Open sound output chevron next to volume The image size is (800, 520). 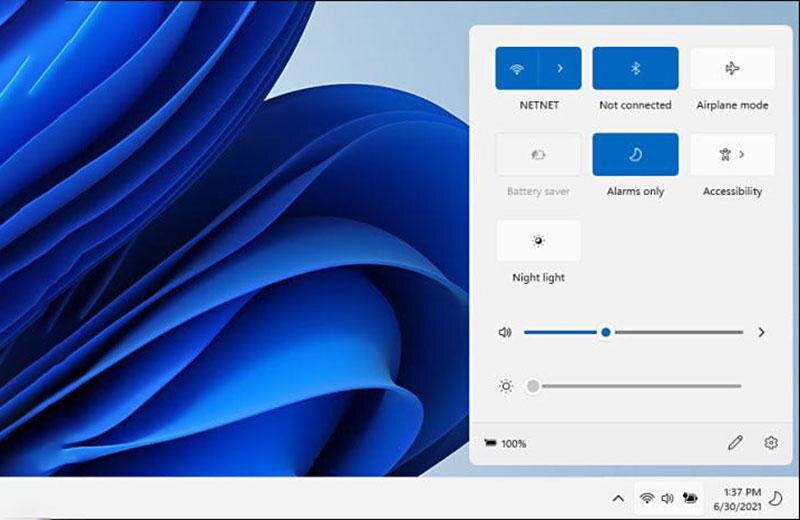click(761, 332)
